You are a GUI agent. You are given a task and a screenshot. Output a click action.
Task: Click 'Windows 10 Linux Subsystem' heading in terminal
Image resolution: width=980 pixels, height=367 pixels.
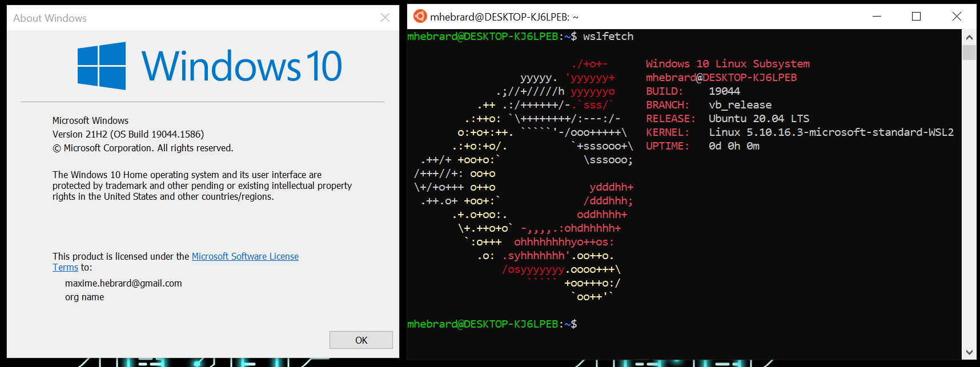coord(728,63)
